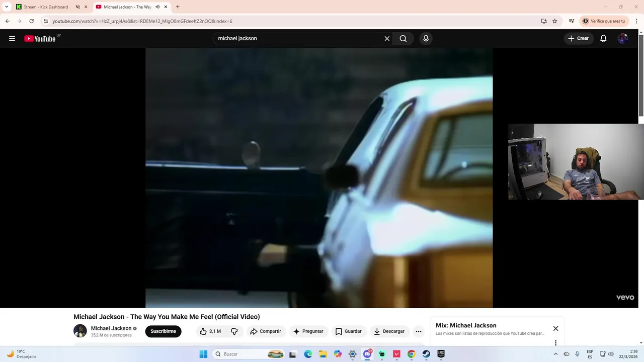The width and height of the screenshot is (644, 362).
Task: Go to the YouTube home logo
Action: [40, 39]
